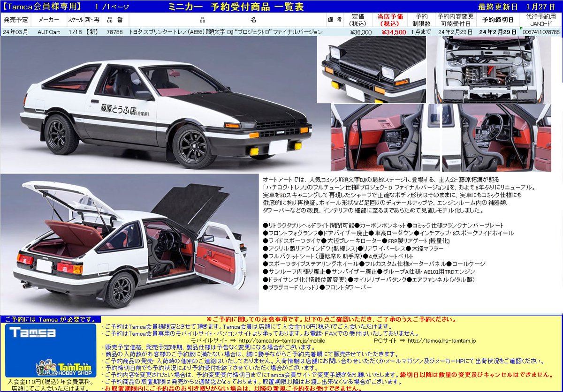Select the 備考 column header

pos(336,20)
